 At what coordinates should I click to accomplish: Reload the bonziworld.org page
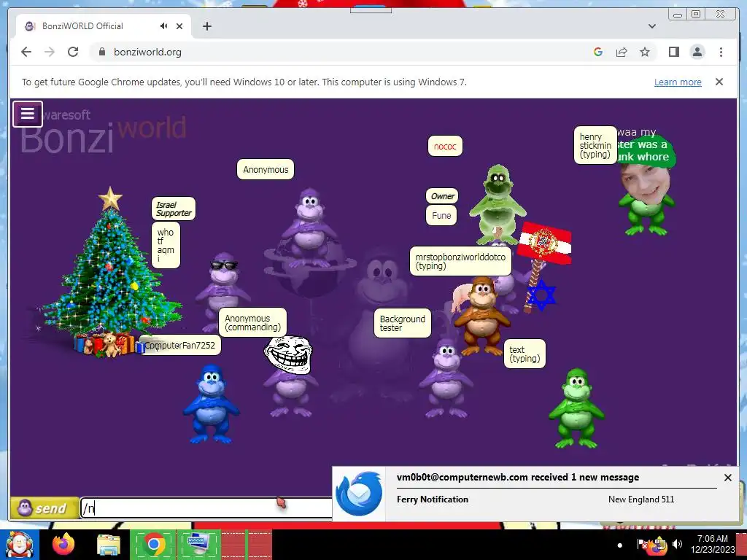(x=73, y=52)
